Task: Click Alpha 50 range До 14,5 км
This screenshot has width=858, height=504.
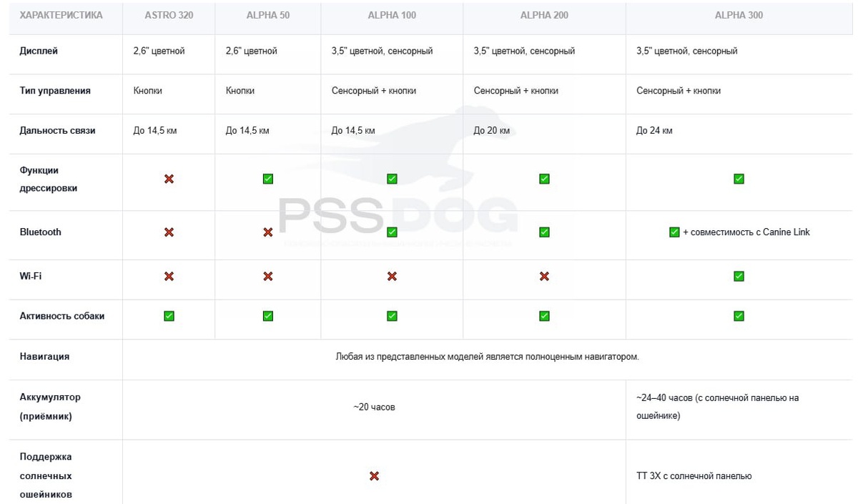Action: pos(247,131)
